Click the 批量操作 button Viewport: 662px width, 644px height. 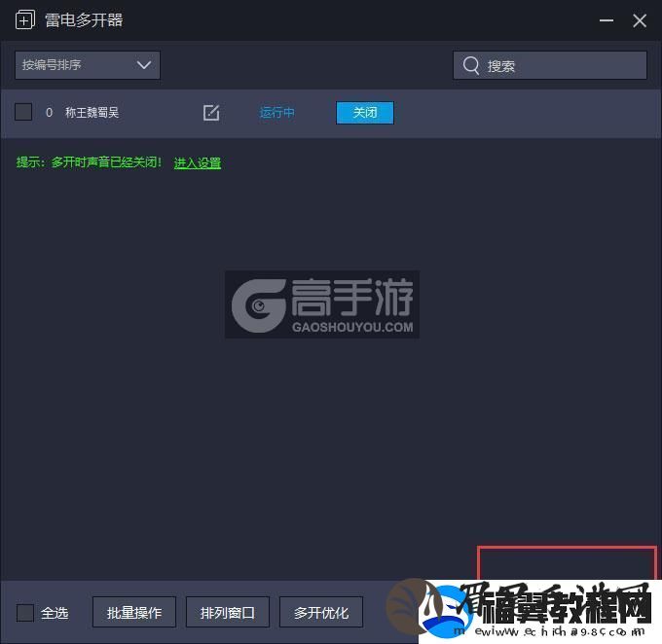(134, 612)
